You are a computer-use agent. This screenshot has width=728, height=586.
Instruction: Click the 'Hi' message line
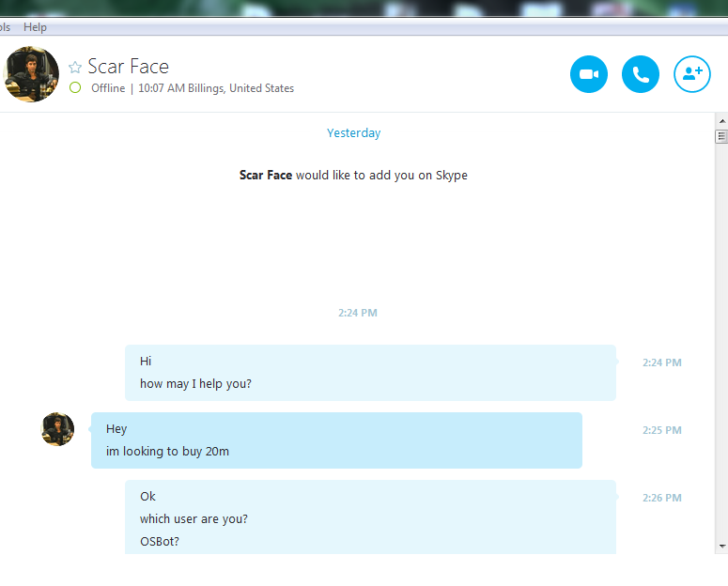pos(146,362)
